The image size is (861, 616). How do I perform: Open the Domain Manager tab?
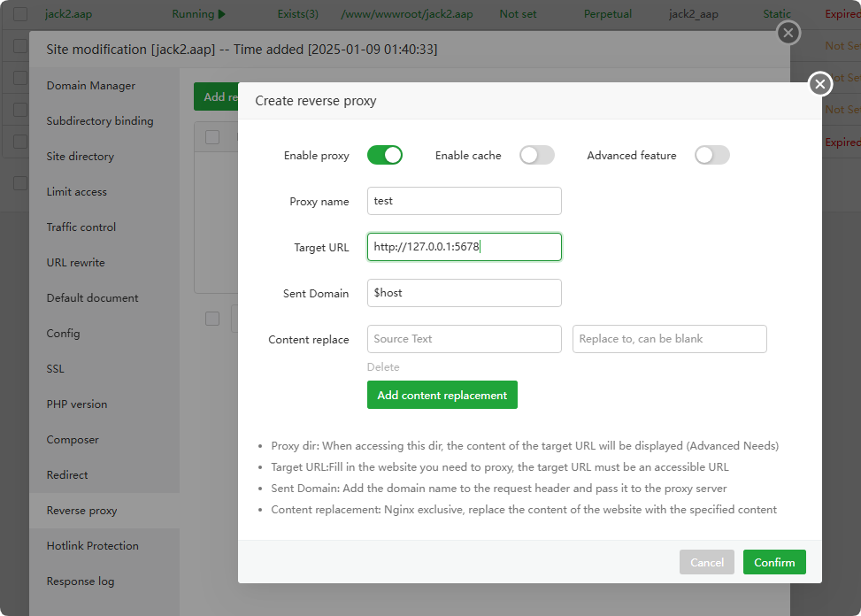click(x=91, y=86)
